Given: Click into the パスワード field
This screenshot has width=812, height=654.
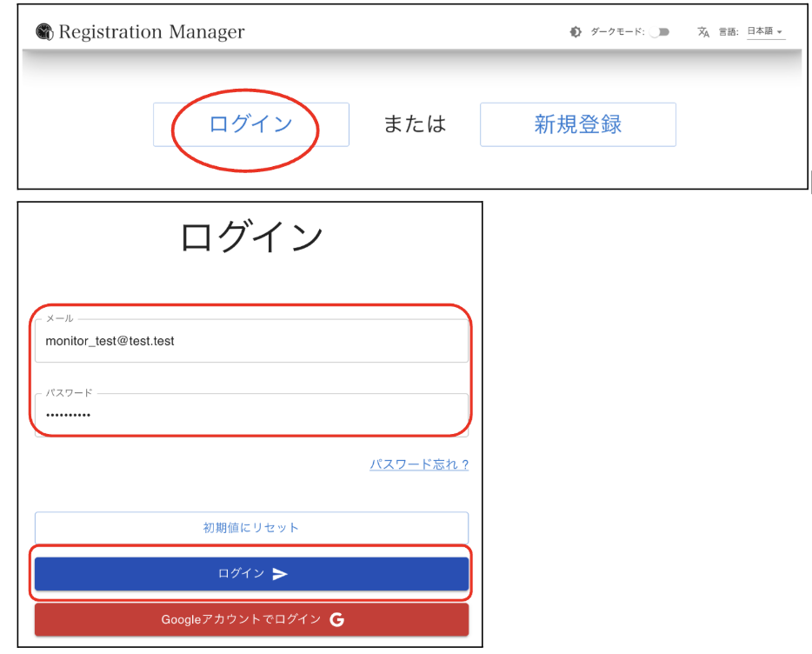Looking at the screenshot, I should click(x=251, y=414).
